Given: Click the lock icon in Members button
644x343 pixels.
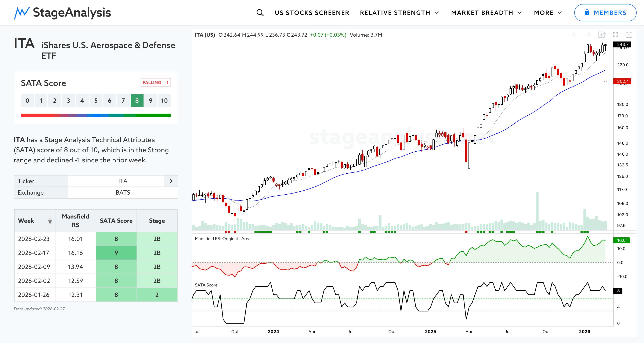Looking at the screenshot, I should point(587,12).
